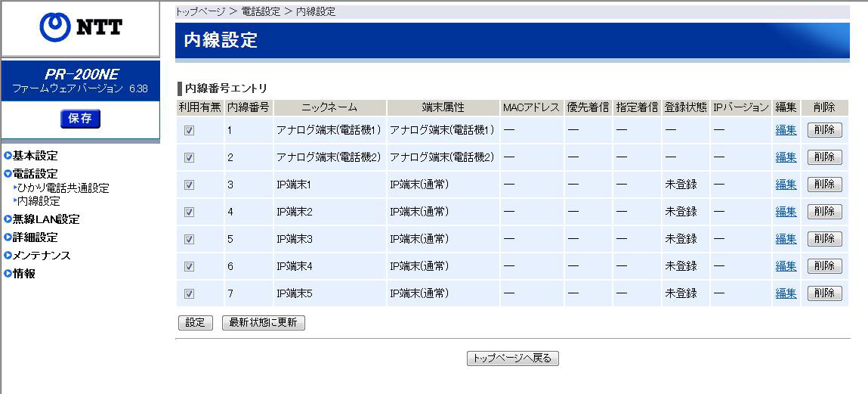Viewport: 868px width, 394px height.
Task: Click 編集 link for アナログ端末(電話機1)
Action: (786, 130)
